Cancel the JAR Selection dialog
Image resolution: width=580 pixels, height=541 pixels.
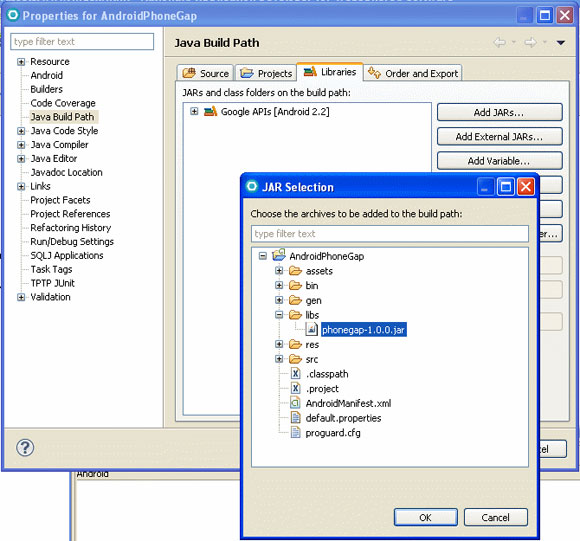pyautogui.click(x=495, y=517)
